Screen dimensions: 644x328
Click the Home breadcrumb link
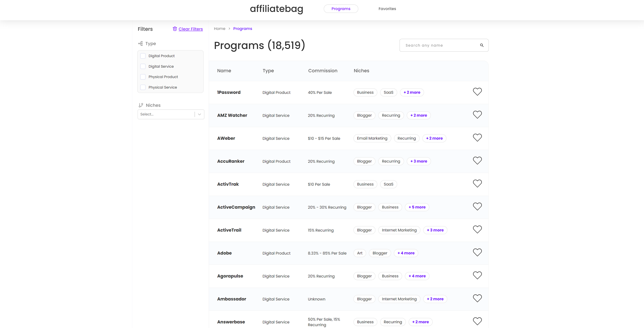pyautogui.click(x=220, y=29)
